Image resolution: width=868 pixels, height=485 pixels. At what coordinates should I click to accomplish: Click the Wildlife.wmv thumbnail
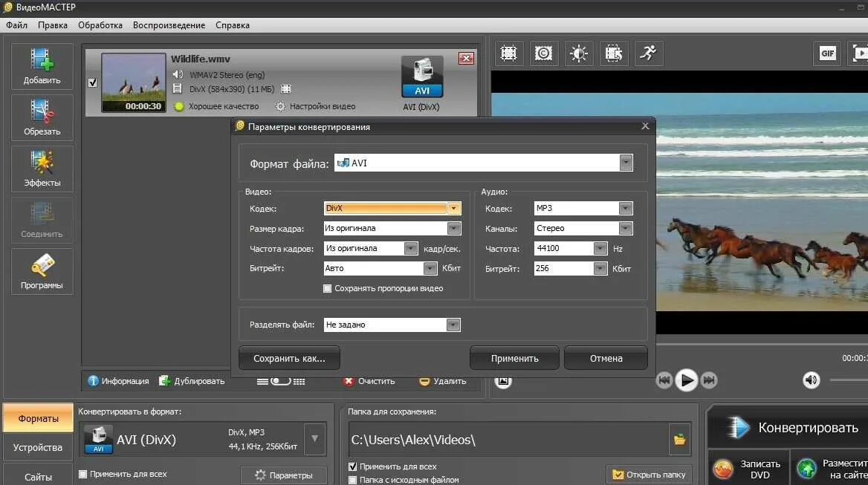tap(134, 82)
